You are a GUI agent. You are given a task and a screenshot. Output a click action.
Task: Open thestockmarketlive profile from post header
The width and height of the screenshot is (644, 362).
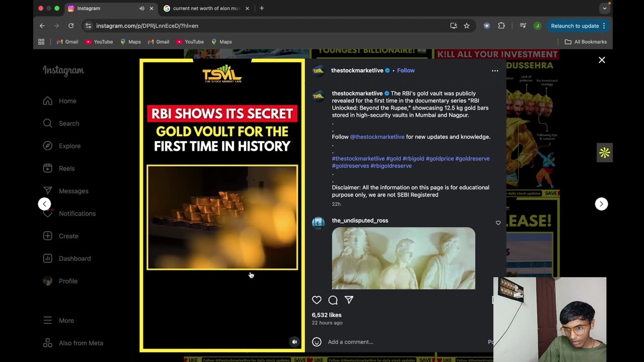point(357,70)
